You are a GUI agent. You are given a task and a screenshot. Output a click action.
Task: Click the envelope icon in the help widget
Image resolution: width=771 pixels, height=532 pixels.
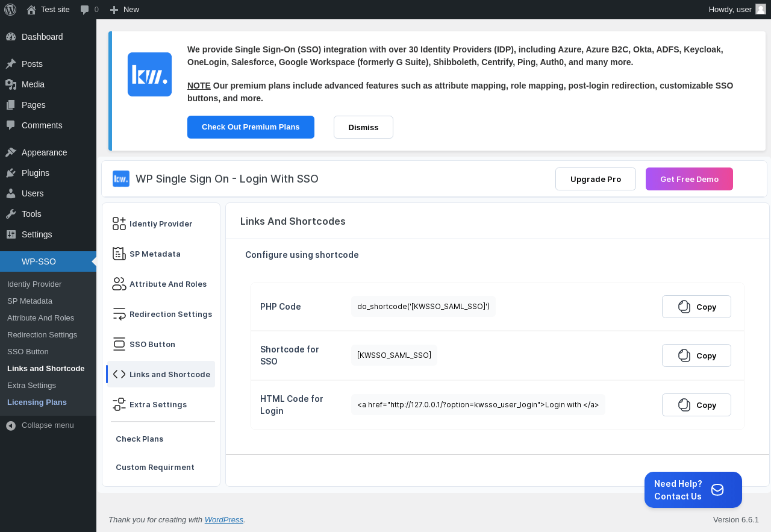(717, 490)
